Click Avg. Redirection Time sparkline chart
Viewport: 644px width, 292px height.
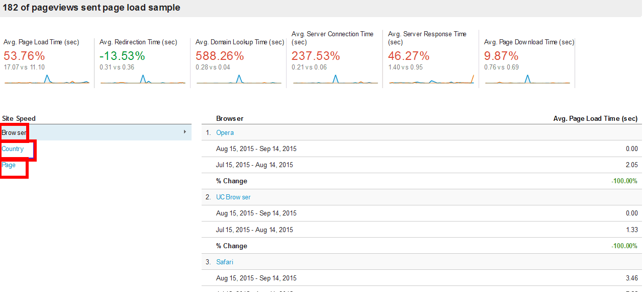coord(143,80)
